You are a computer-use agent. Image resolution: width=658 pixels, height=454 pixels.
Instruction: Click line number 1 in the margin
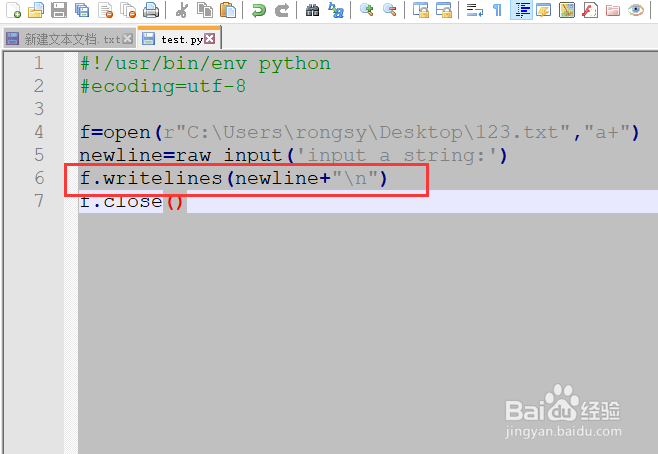[x=39, y=63]
